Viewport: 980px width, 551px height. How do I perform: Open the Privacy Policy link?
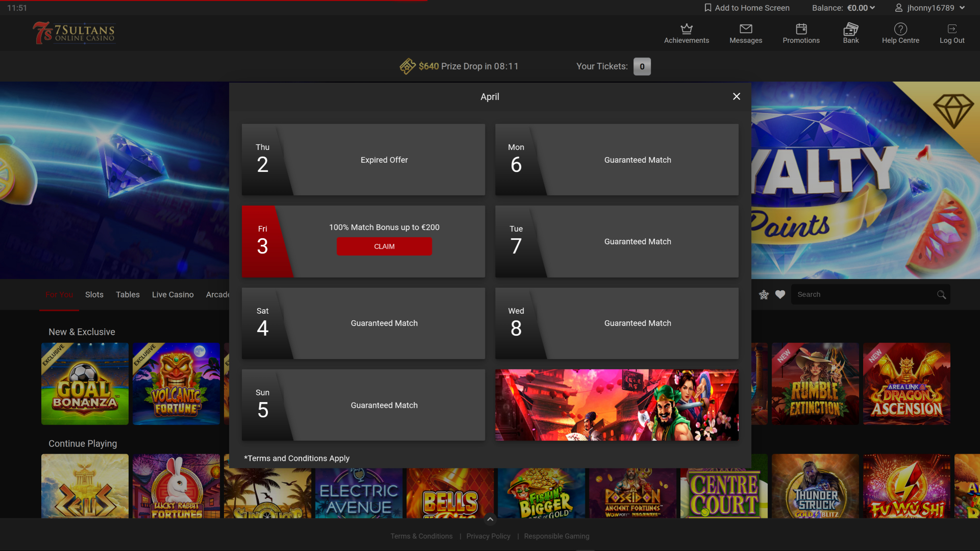pyautogui.click(x=488, y=536)
